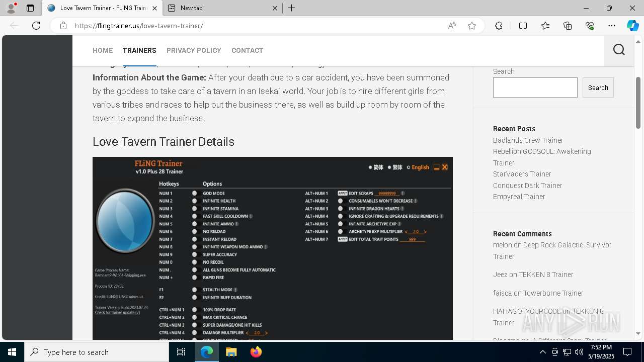Open the PRIVACY POLICY page

coord(194,50)
